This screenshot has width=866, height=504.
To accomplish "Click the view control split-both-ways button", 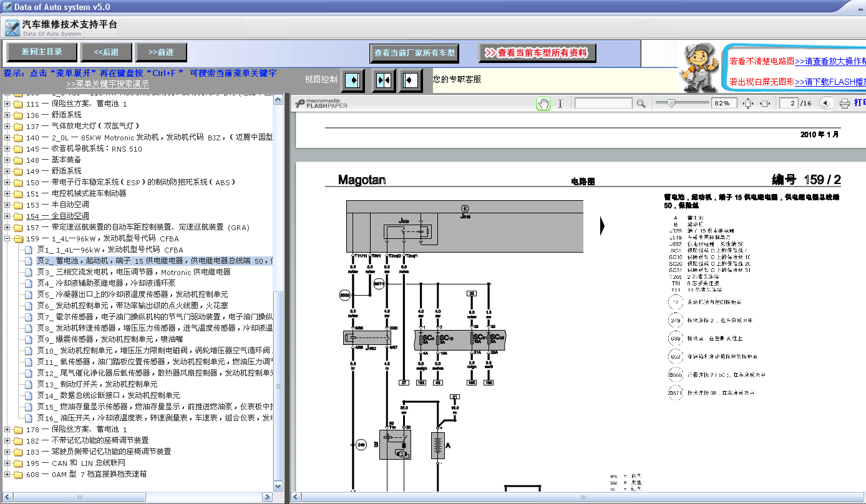I will (384, 80).
